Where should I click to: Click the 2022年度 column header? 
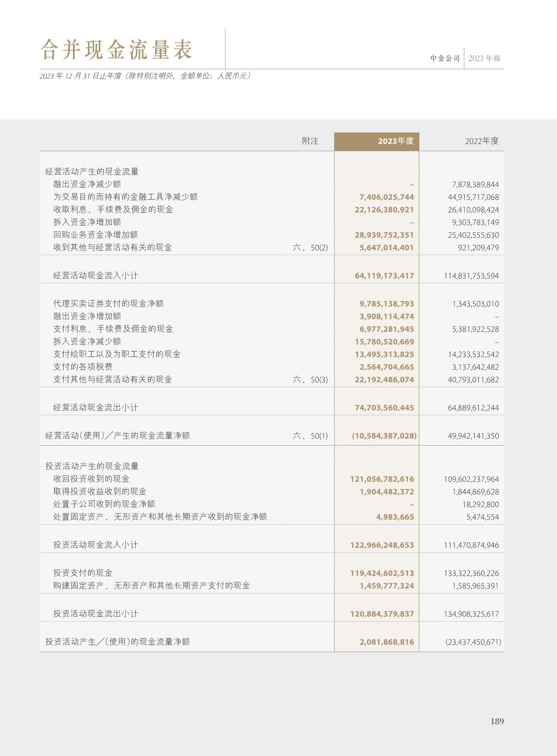pos(482,141)
